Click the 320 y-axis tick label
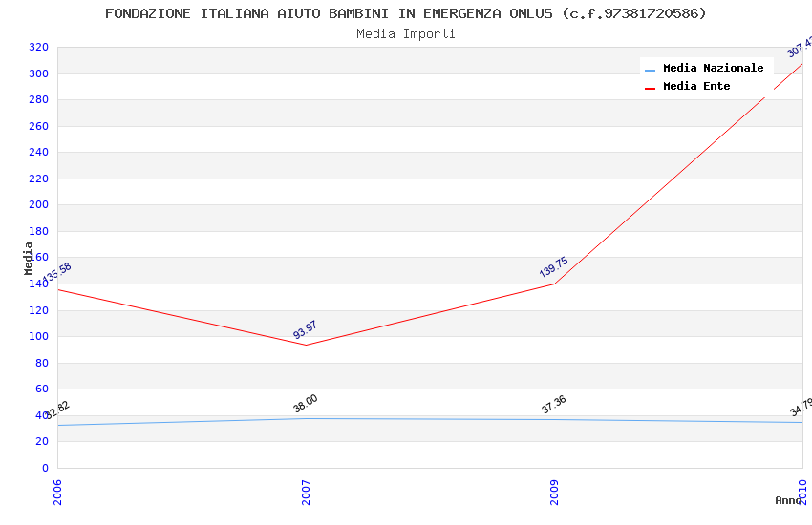This screenshot has height=525, width=812. tap(38, 47)
